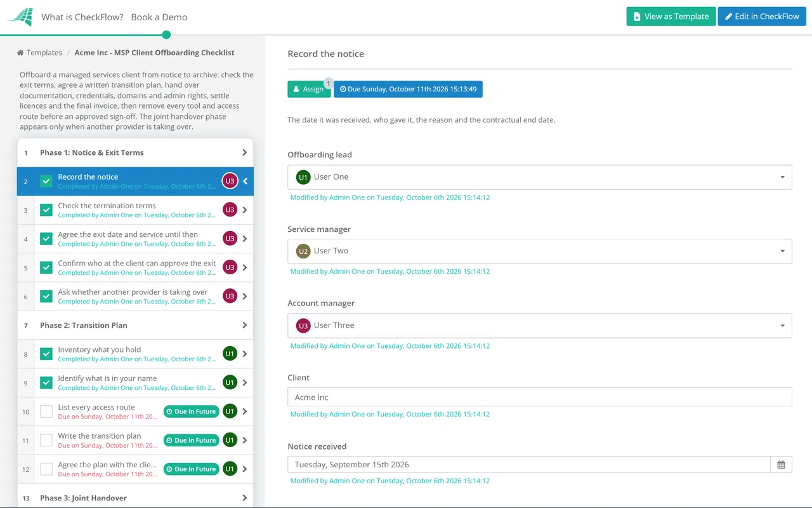Expand Phase 1: Notice & Exit Terms chevron

point(245,152)
